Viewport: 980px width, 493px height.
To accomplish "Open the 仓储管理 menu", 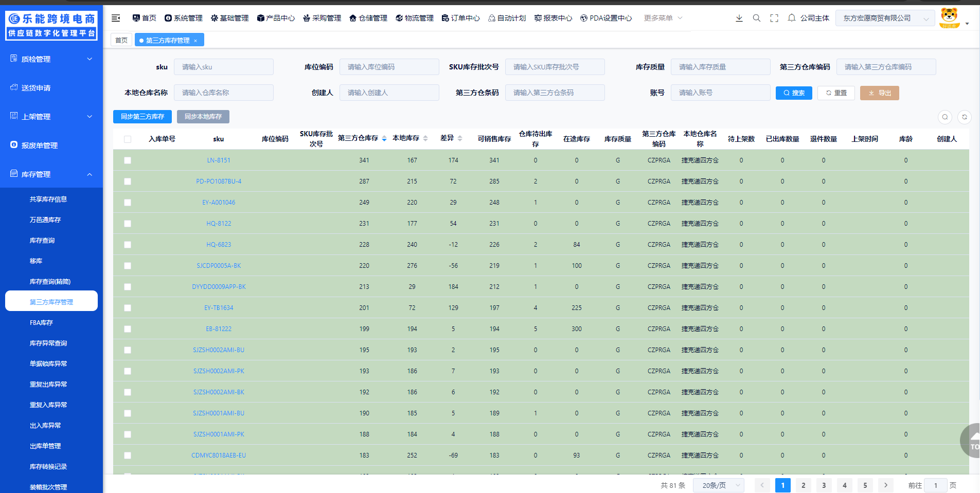I will [x=368, y=18].
